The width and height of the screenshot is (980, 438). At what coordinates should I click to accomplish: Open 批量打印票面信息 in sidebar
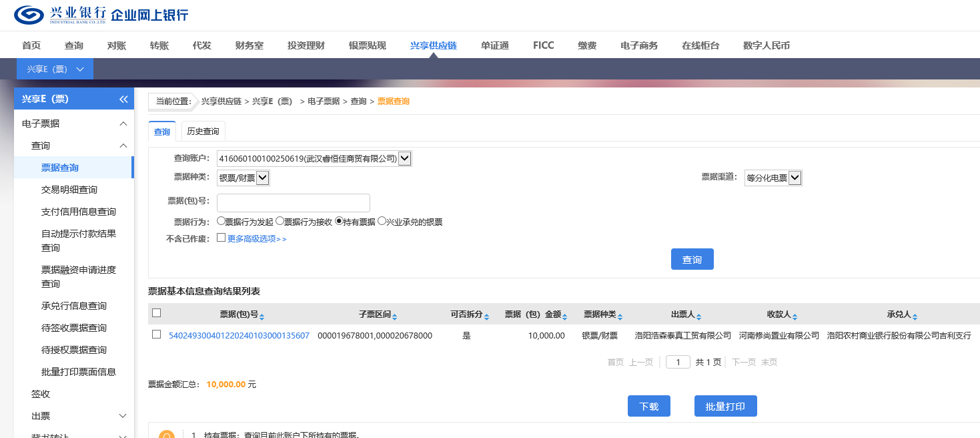coord(79,372)
